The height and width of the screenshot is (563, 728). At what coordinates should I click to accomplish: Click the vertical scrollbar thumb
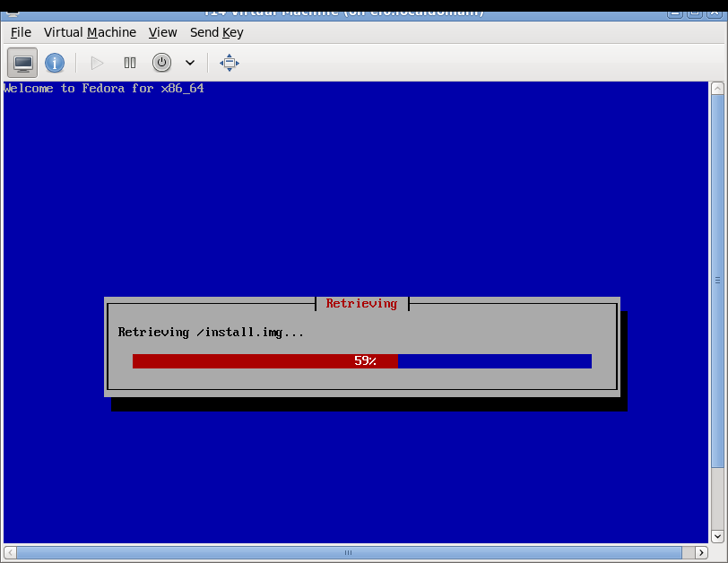[x=717, y=281]
